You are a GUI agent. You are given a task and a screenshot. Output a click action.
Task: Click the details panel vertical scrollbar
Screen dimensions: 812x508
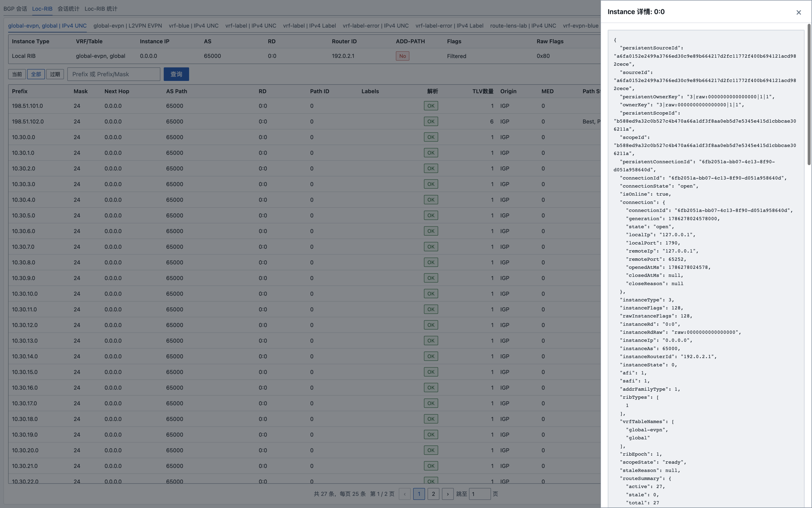[x=809, y=95]
